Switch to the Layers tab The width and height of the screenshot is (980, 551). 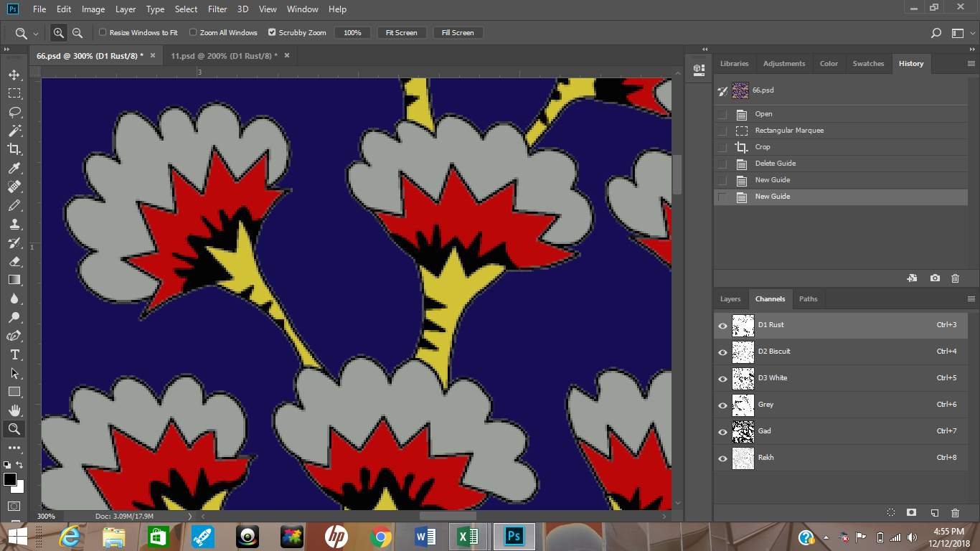(730, 299)
